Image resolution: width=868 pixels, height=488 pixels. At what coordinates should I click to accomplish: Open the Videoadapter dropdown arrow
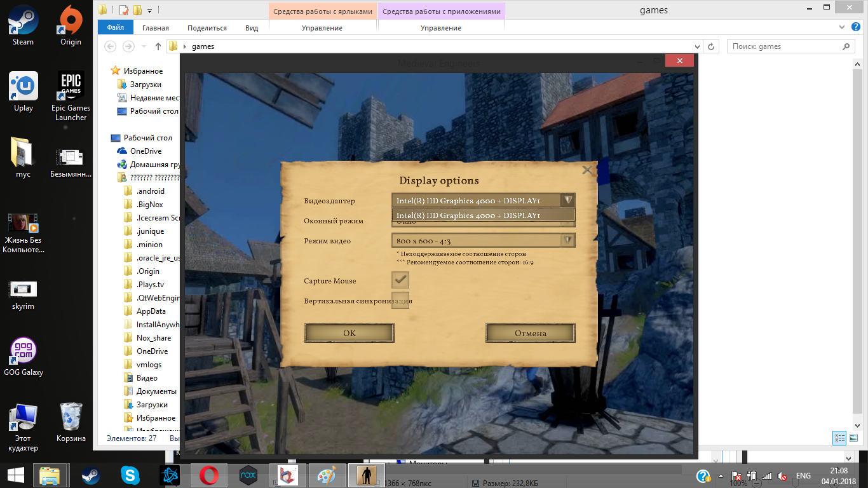pos(568,200)
